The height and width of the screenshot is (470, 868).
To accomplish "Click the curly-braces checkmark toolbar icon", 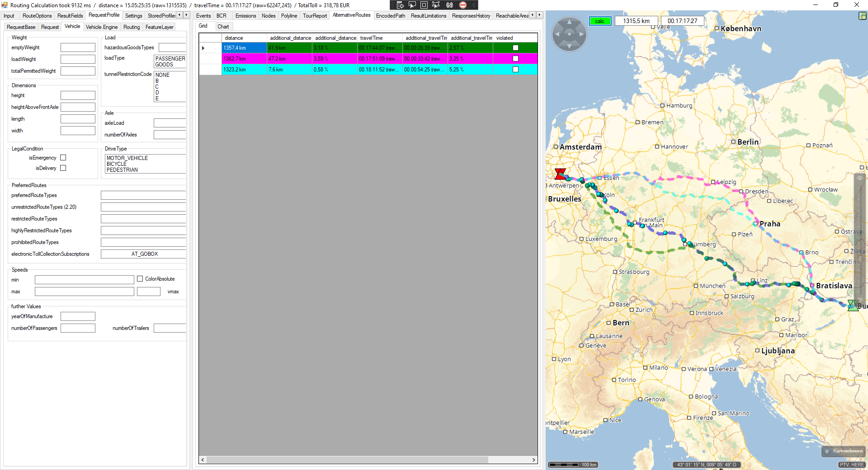I will pos(449,5).
